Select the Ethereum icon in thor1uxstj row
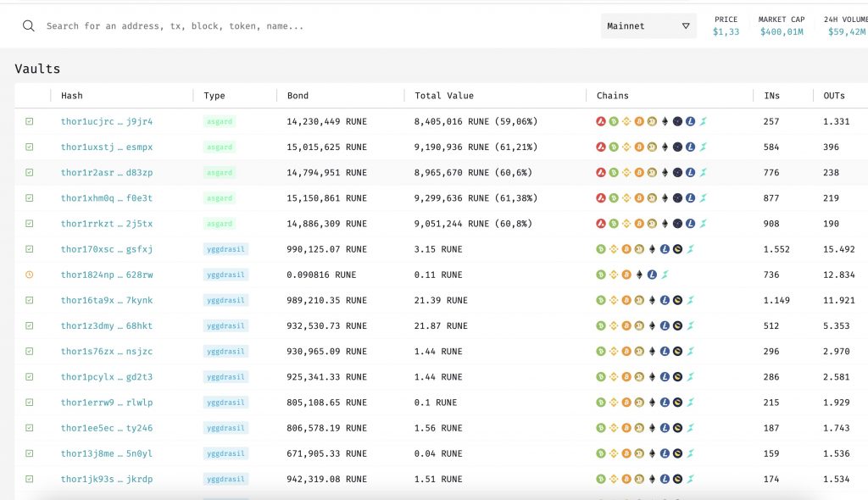The image size is (868, 500). click(x=665, y=147)
